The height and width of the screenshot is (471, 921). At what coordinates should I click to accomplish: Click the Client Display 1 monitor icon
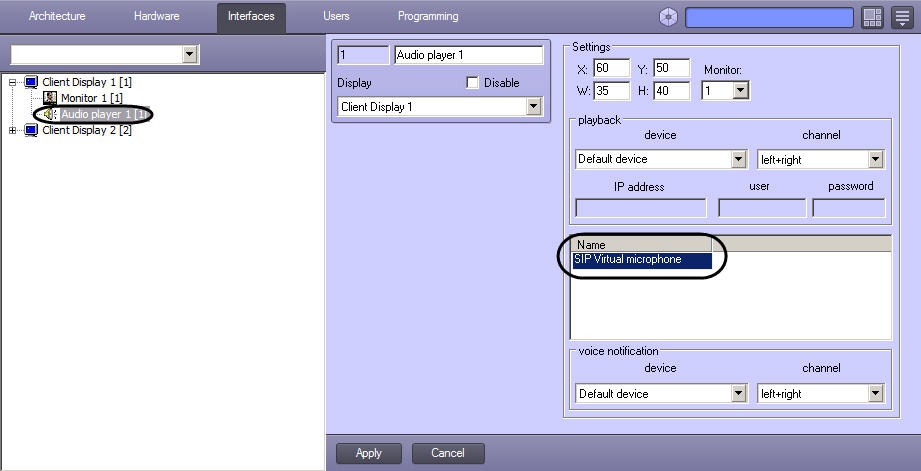pyautogui.click(x=31, y=82)
